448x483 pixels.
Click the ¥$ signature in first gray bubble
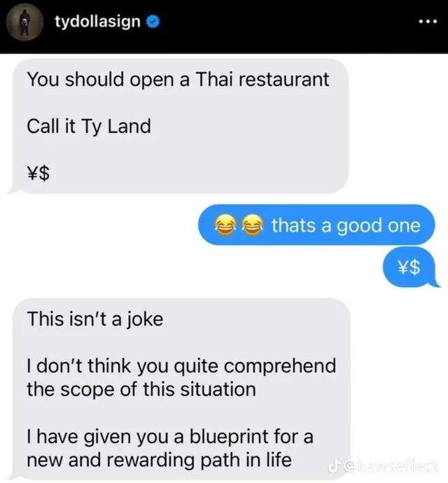pos(38,173)
